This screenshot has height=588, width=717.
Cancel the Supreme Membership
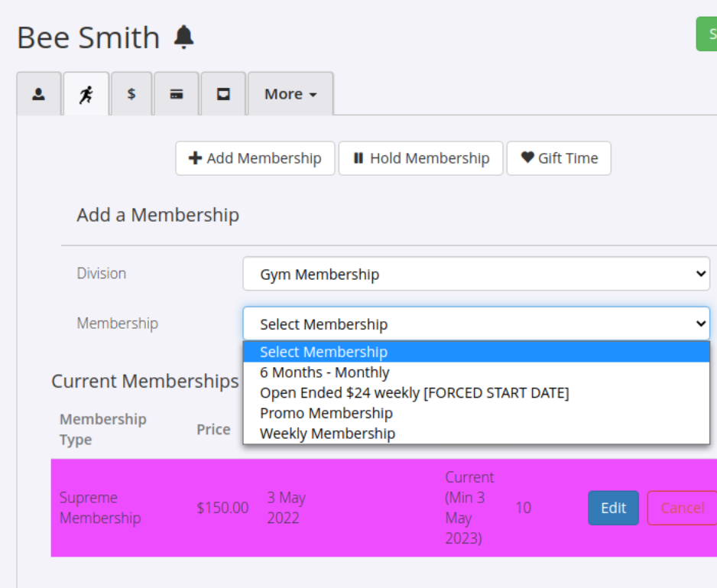tap(682, 508)
